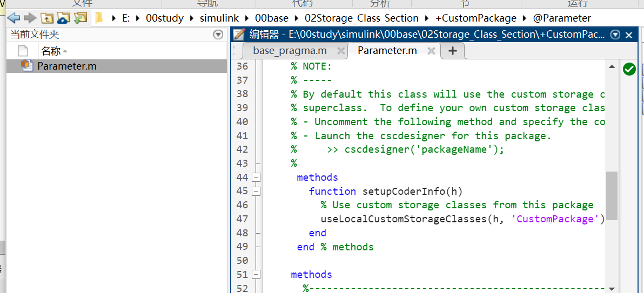Click the green-arrow folder icon in address bar
644x293 pixels.
(x=81, y=18)
